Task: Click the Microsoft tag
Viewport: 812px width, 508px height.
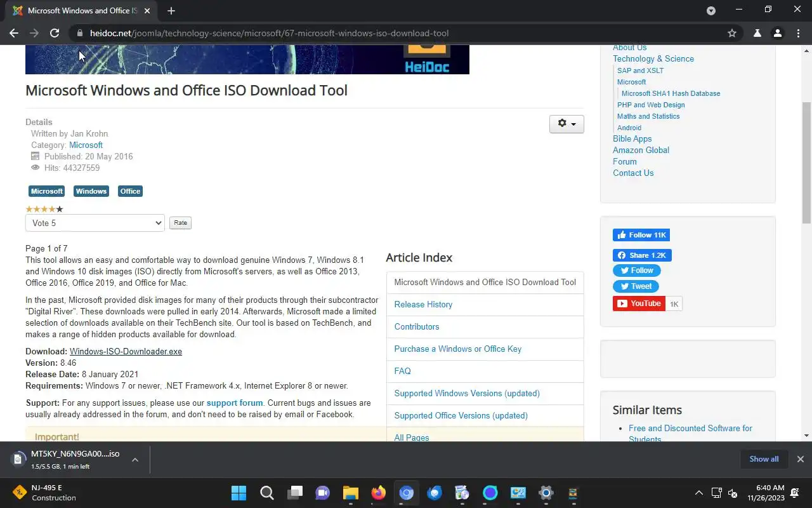Action: [x=47, y=191]
